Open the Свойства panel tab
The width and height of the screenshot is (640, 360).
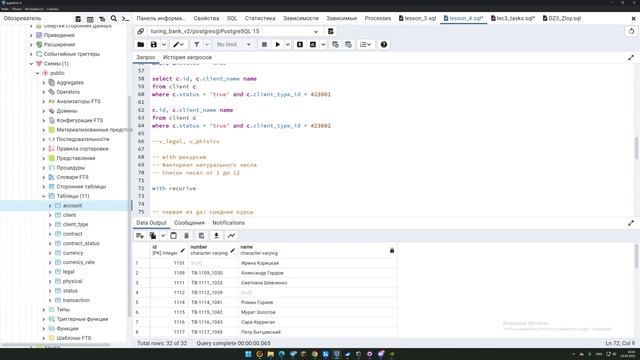[x=206, y=18]
